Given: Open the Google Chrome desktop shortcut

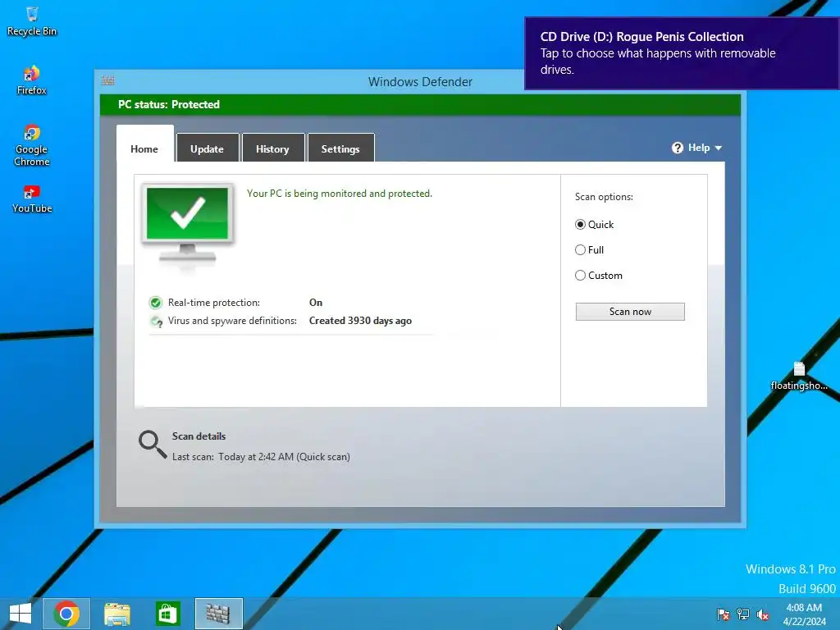Looking at the screenshot, I should pos(32,144).
